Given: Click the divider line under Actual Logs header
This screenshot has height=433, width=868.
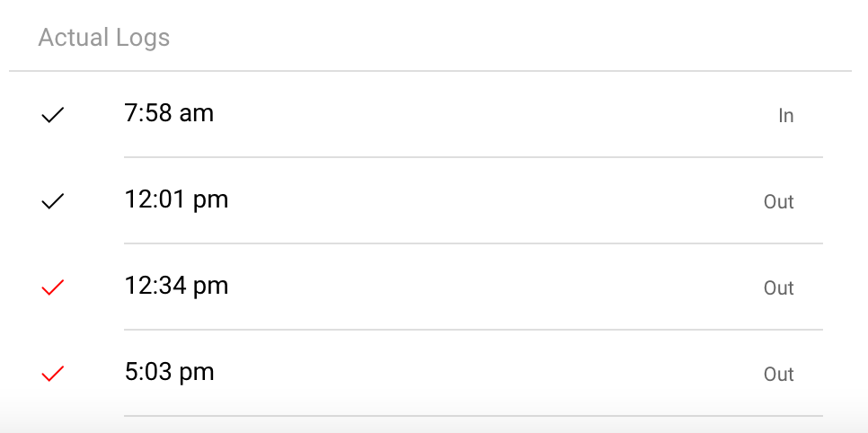Looking at the screenshot, I should coord(430,70).
